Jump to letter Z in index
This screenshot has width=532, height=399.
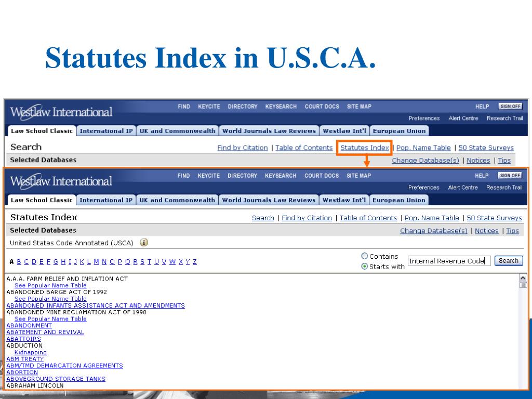[195, 262]
